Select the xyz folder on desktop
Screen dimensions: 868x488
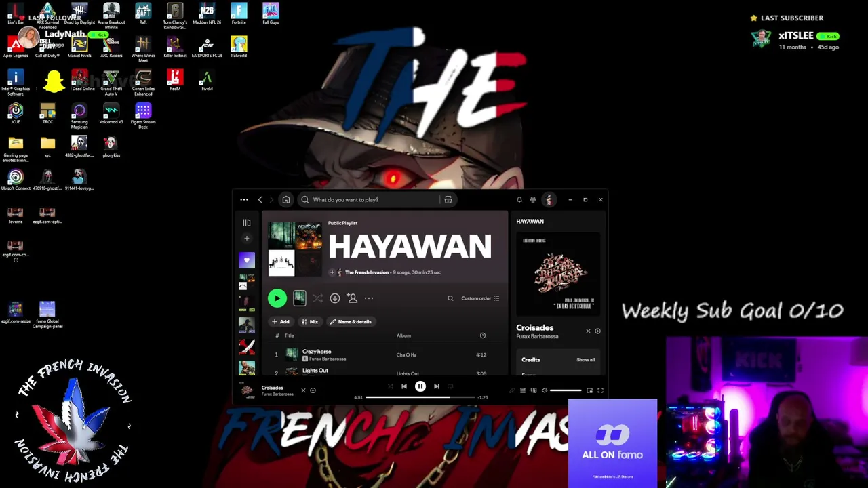(47, 146)
